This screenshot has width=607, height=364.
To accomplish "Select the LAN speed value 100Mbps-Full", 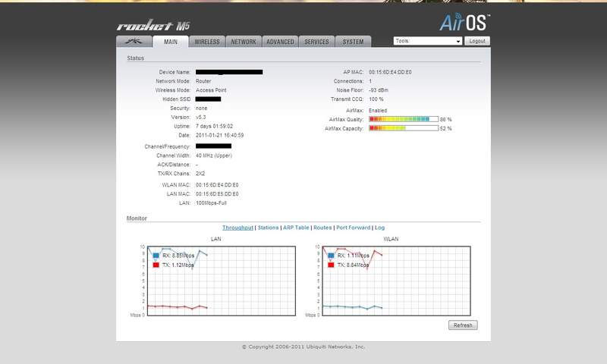I will [212, 203].
